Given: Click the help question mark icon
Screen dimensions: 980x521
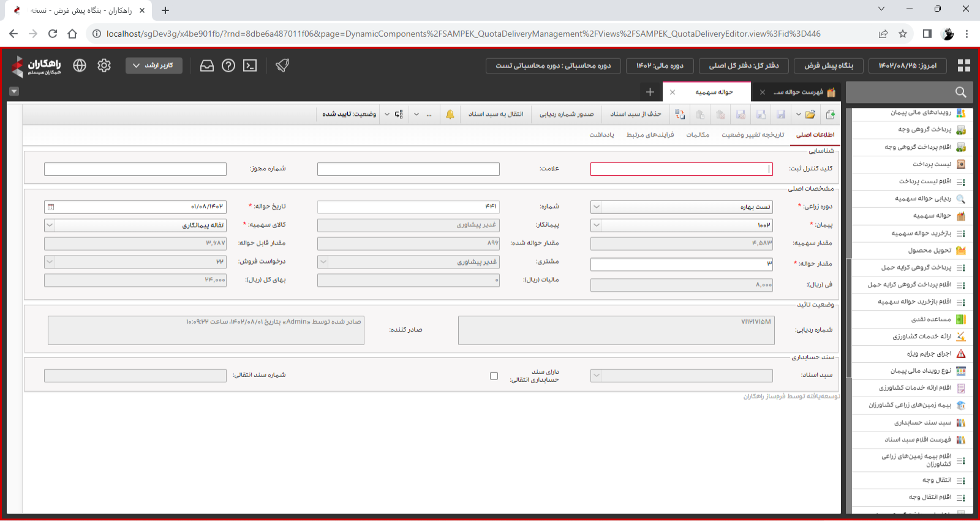Looking at the screenshot, I should (x=228, y=65).
